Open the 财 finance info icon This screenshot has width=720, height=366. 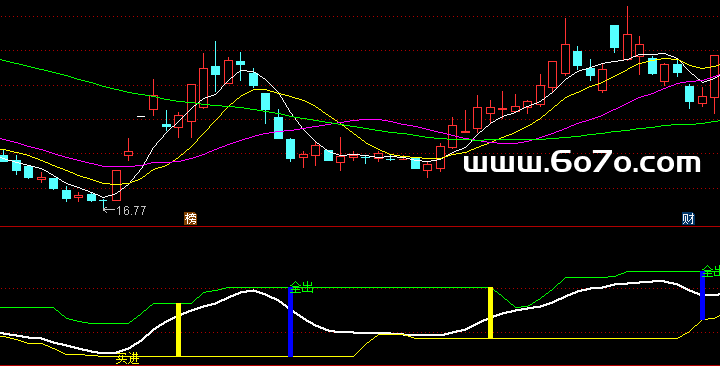pyautogui.click(x=688, y=219)
